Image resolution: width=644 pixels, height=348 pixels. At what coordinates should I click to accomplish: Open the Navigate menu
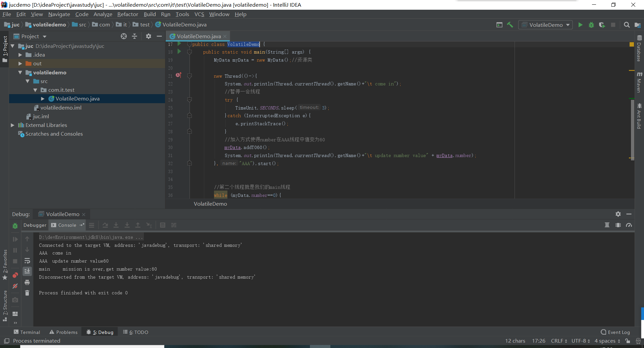[x=59, y=14]
